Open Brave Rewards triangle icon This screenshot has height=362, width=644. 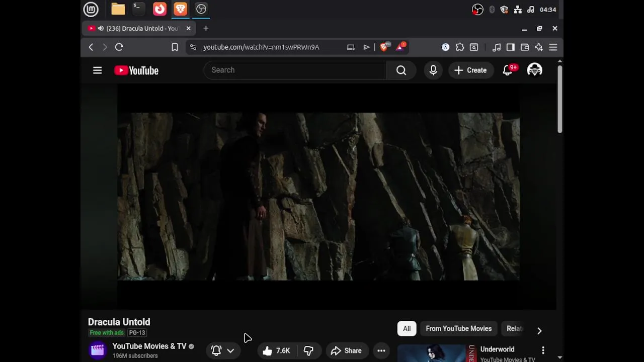tap(401, 47)
